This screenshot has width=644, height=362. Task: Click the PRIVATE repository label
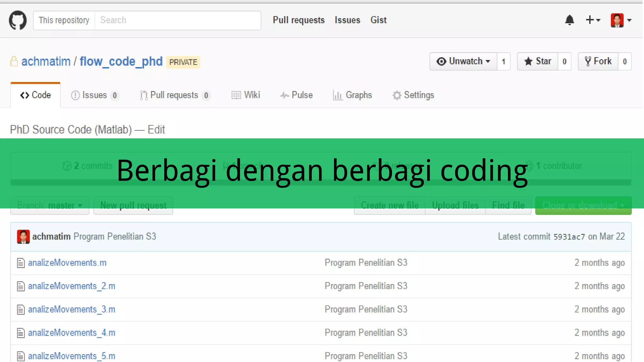(x=183, y=62)
